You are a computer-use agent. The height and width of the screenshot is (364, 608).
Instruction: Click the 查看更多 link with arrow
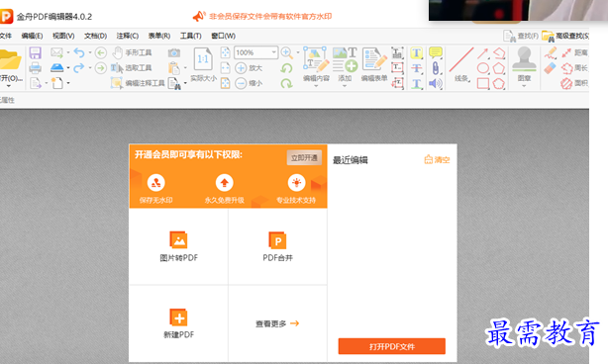click(x=277, y=323)
